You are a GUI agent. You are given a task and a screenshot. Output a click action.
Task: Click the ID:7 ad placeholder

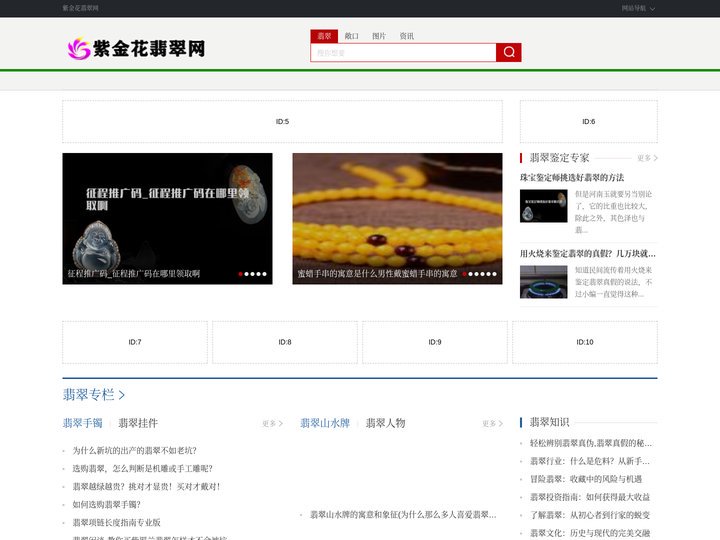tap(135, 342)
